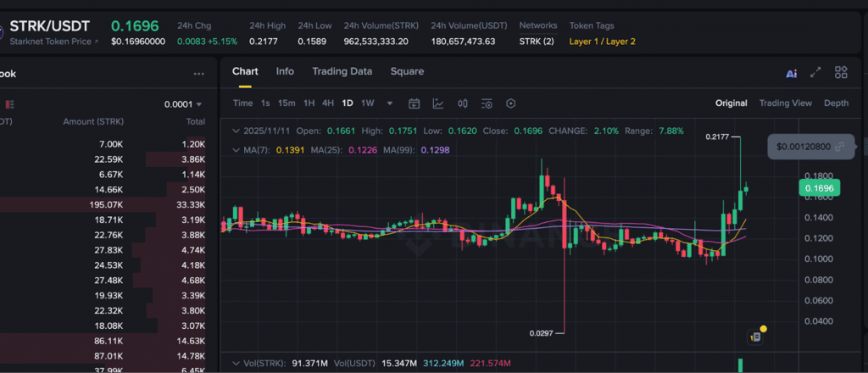The width and height of the screenshot is (868, 373).
Task: Open chart settings list icon
Action: pos(487,103)
